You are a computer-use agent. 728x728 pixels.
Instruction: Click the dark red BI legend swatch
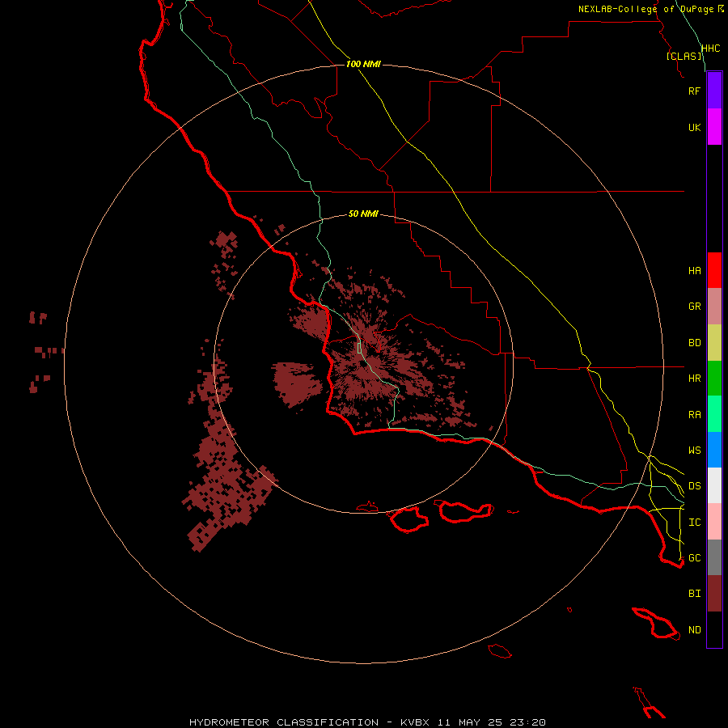click(x=714, y=594)
